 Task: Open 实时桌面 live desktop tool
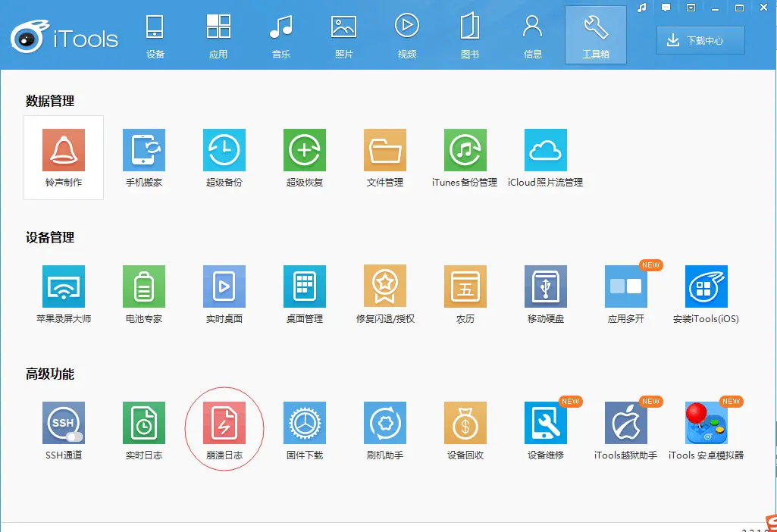click(224, 294)
